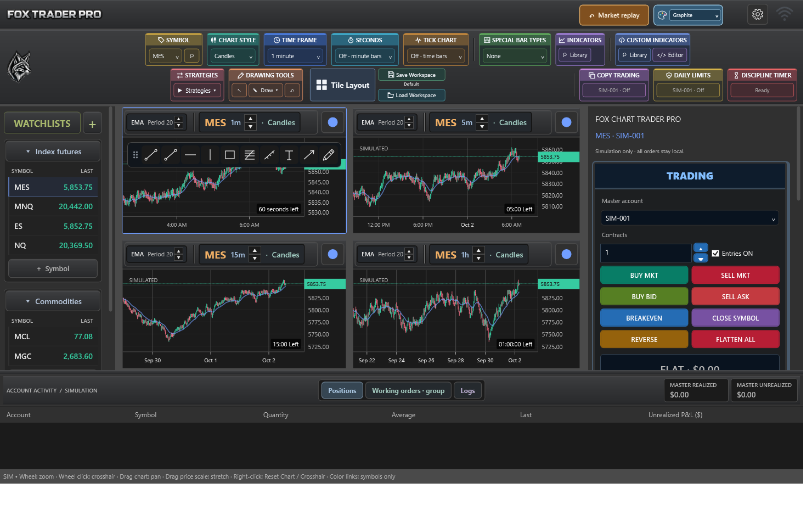Open the Strategies menu

pyautogui.click(x=198, y=91)
